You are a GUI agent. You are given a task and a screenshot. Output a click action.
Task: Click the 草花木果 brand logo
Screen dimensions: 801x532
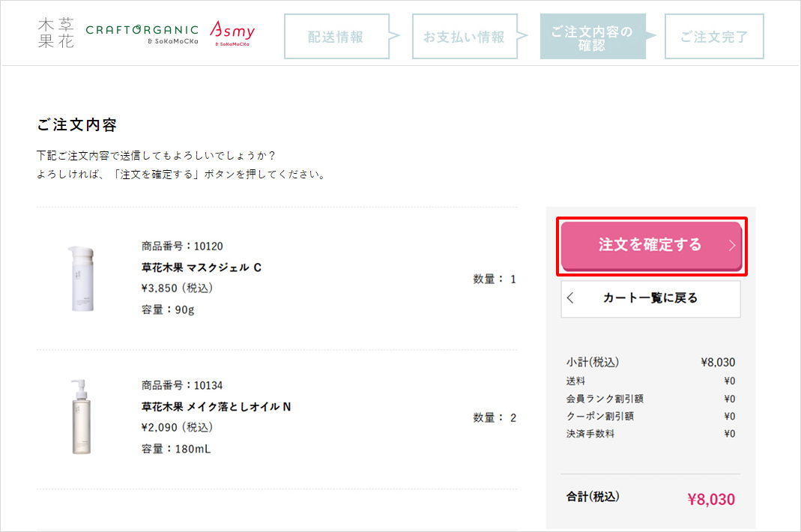click(56, 33)
